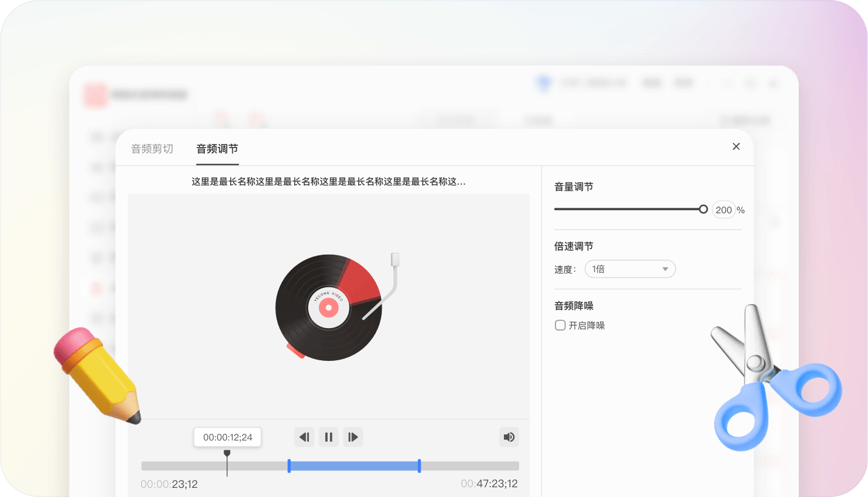
Task: Click the right blue trim handle
Action: click(x=419, y=466)
